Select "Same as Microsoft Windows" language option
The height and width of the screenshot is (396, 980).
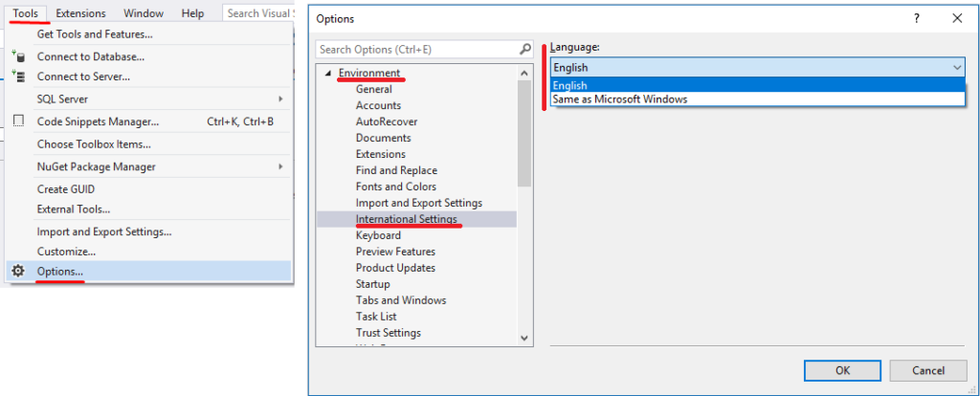tap(619, 99)
